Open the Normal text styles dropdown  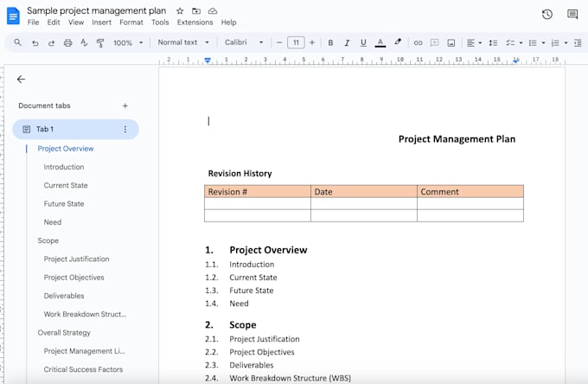[183, 42]
